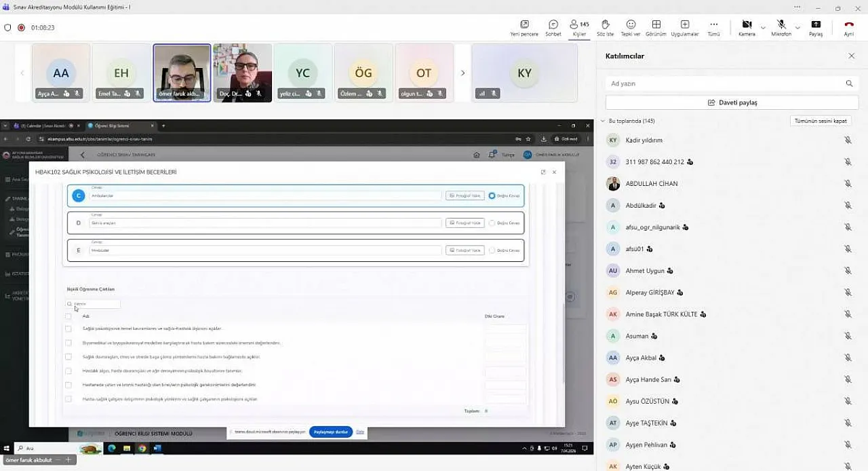
Task: Click Tümünün sesini kapat button
Action: [821, 121]
